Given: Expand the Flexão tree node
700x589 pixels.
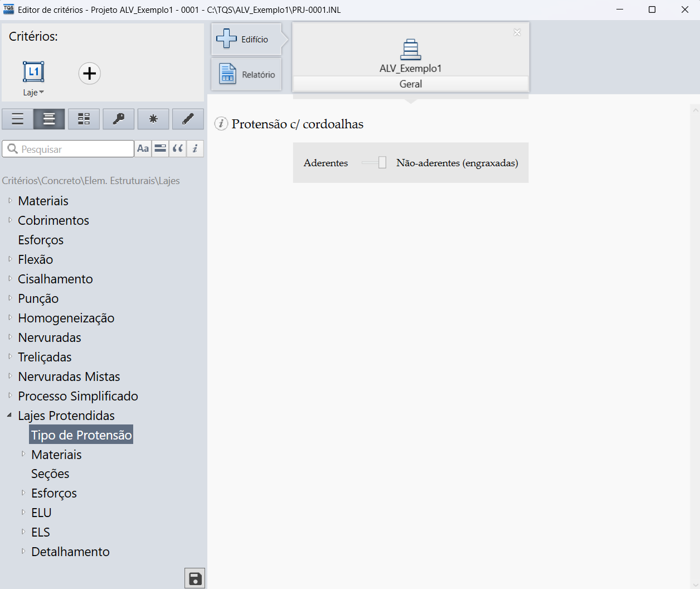Looking at the screenshot, I should 10,259.
